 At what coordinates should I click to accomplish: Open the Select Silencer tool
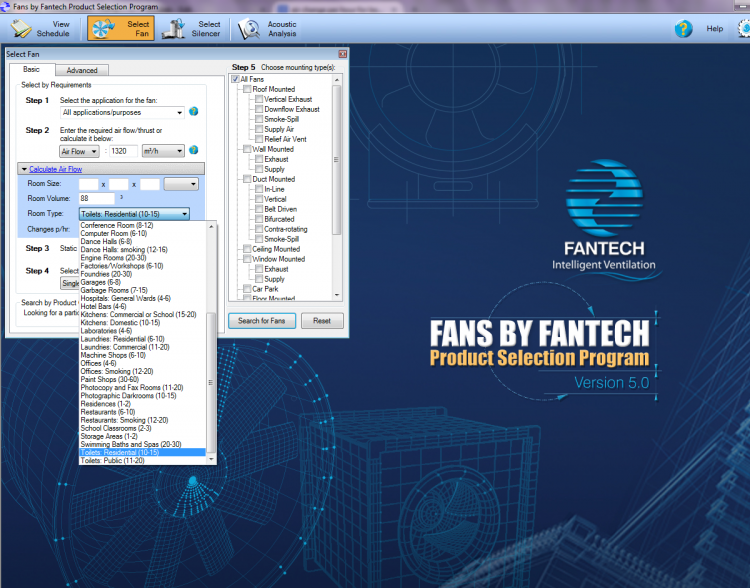pos(192,28)
